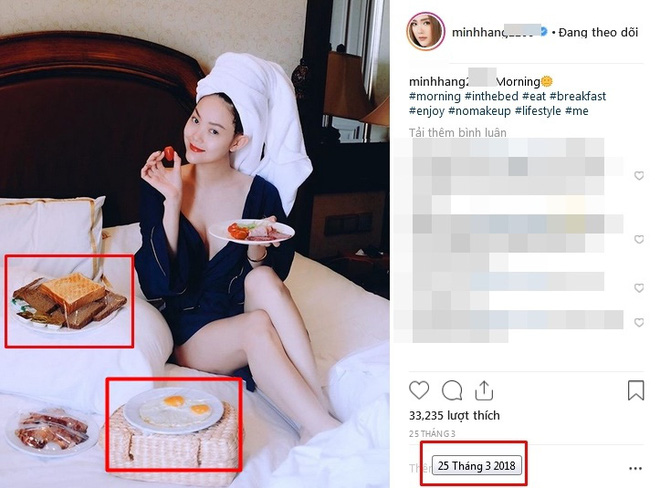The height and width of the screenshot is (488, 660).
Task: Open the #breakfast hashtag
Action: [x=578, y=96]
